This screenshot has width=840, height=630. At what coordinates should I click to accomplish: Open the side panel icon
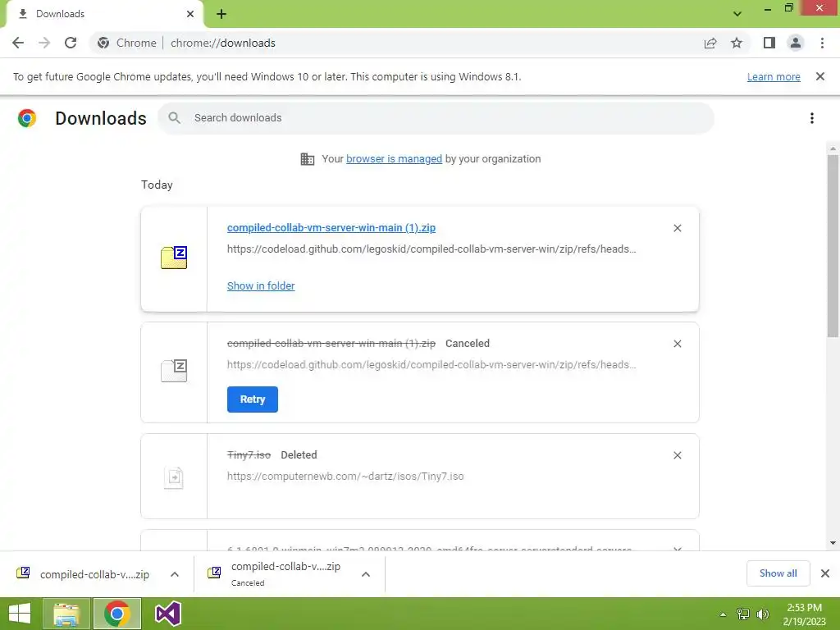769,43
